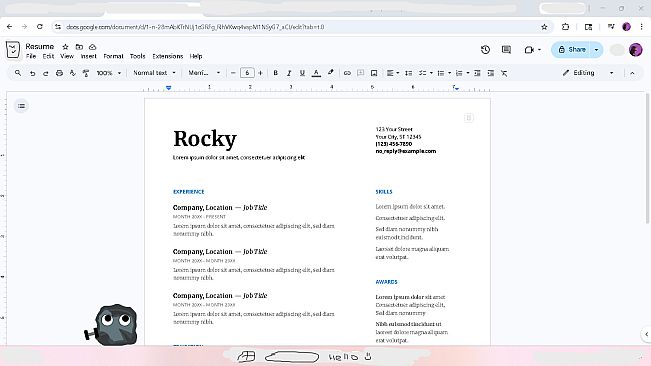This screenshot has width=651, height=366.
Task: Decrease font size with minus button
Action: (233, 73)
